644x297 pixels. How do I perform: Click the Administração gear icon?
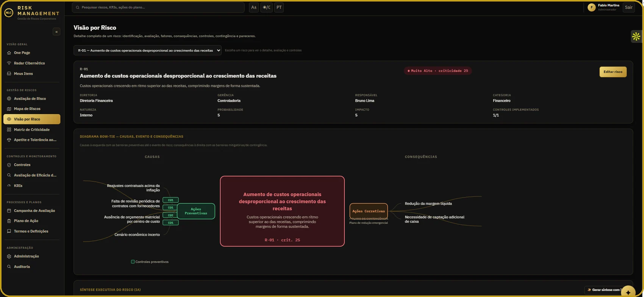[9, 256]
